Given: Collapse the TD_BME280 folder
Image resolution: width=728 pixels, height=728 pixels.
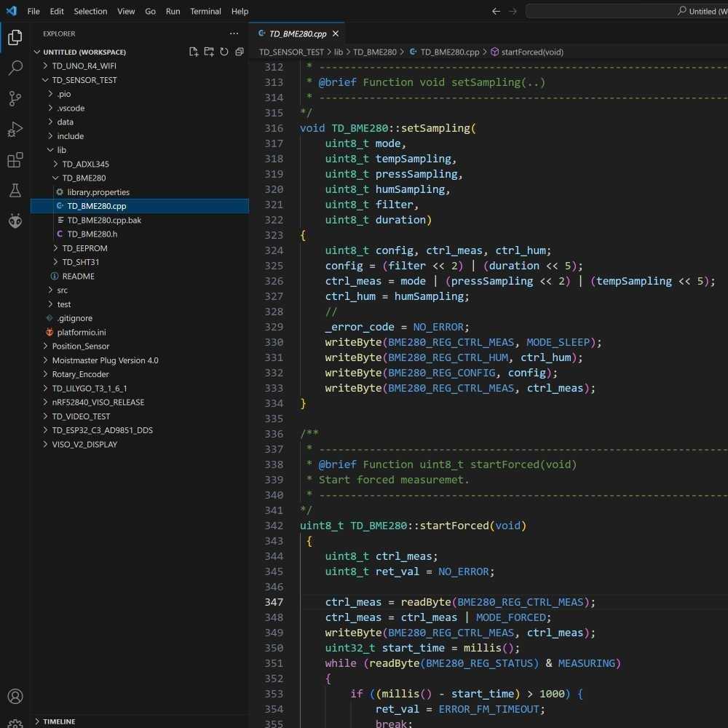Looking at the screenshot, I should coord(84,178).
